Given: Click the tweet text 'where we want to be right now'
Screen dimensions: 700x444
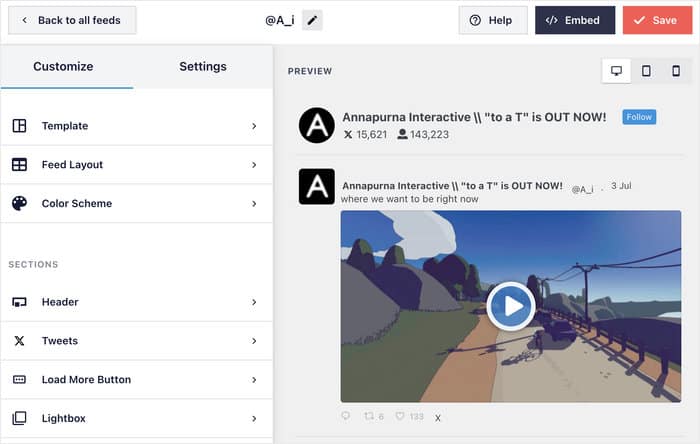Looking at the screenshot, I should 409,199.
